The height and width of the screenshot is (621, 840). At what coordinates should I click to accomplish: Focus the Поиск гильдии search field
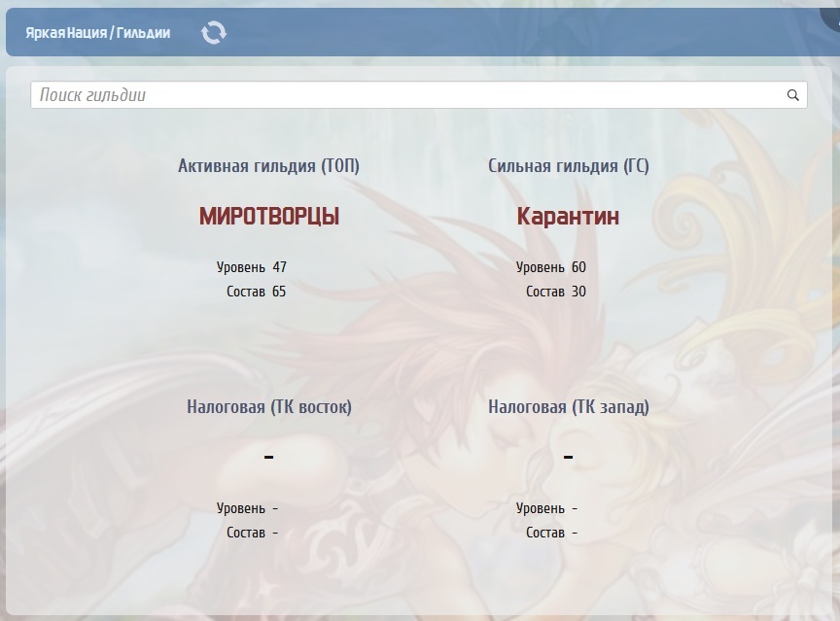[x=408, y=95]
